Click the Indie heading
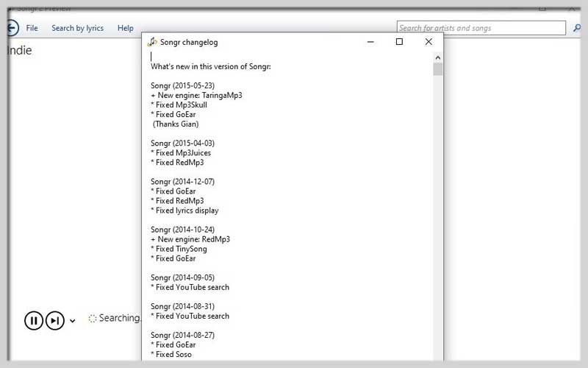Screen dimensions: 588x368 [x=19, y=50]
